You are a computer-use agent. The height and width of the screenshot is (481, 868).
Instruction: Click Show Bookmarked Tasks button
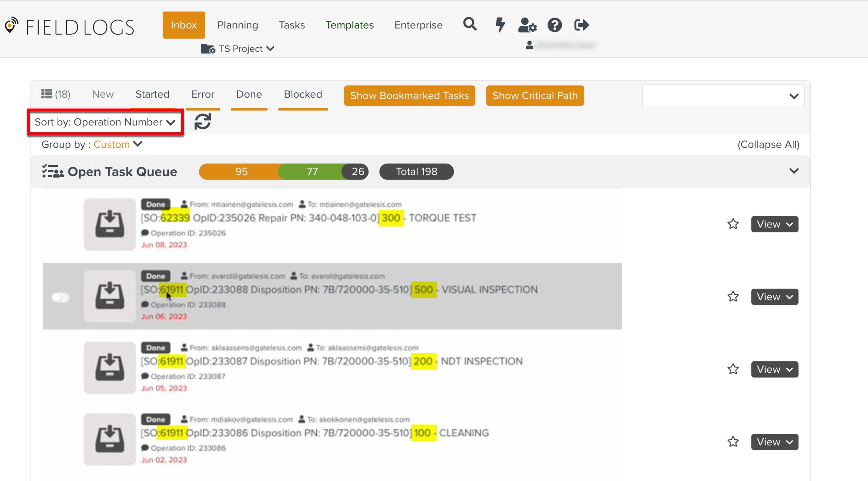[409, 96]
